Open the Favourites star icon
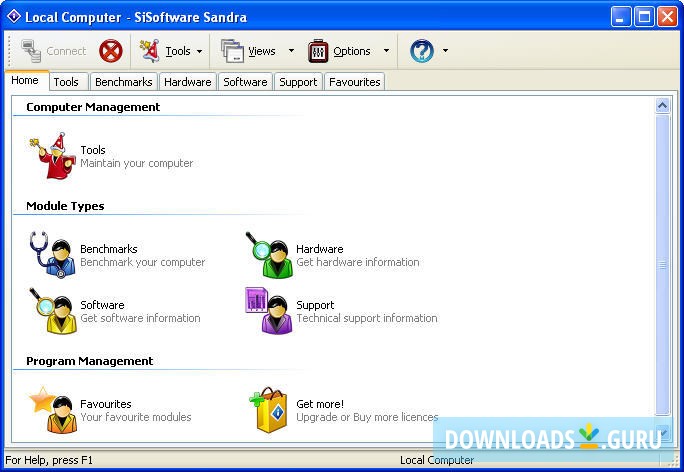684x472 pixels. [x=53, y=410]
